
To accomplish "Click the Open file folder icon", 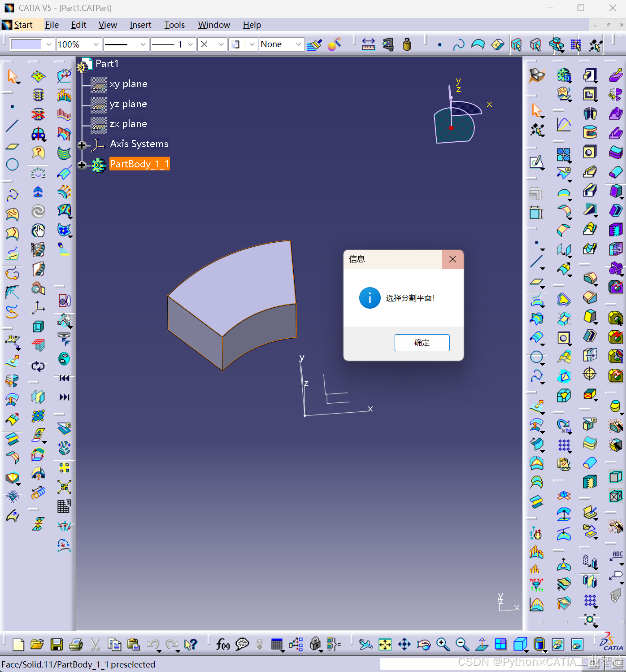I will pyautogui.click(x=37, y=645).
